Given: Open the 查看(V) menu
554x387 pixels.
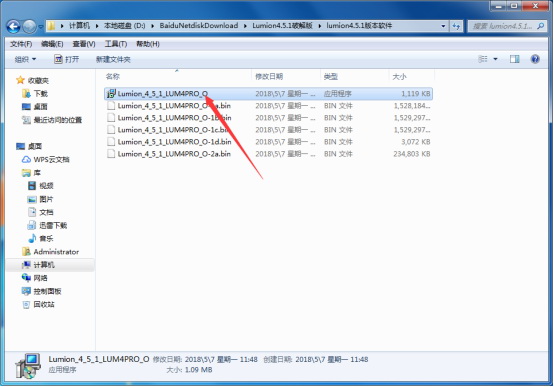Looking at the screenshot, I should click(x=84, y=44).
